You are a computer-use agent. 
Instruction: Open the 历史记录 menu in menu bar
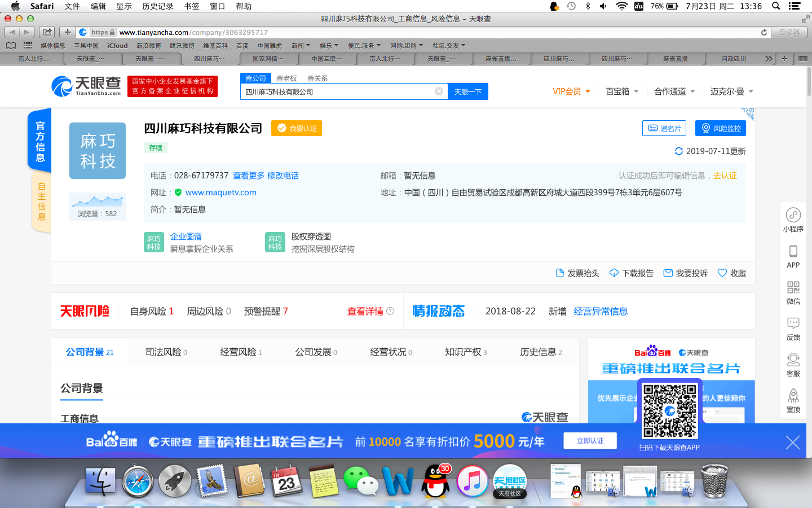point(158,6)
